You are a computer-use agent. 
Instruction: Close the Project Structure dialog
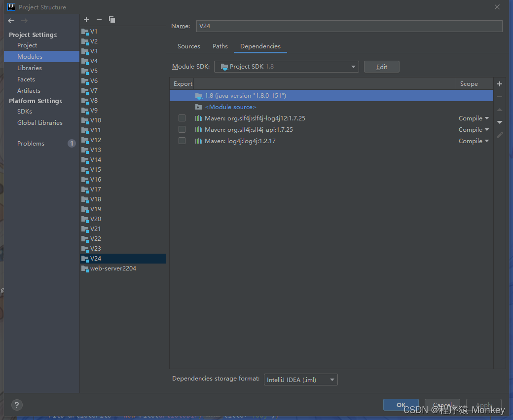497,7
